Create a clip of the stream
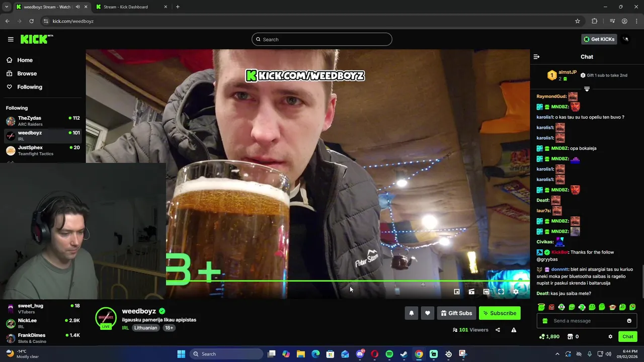The width and height of the screenshot is (644, 362). pos(471,292)
